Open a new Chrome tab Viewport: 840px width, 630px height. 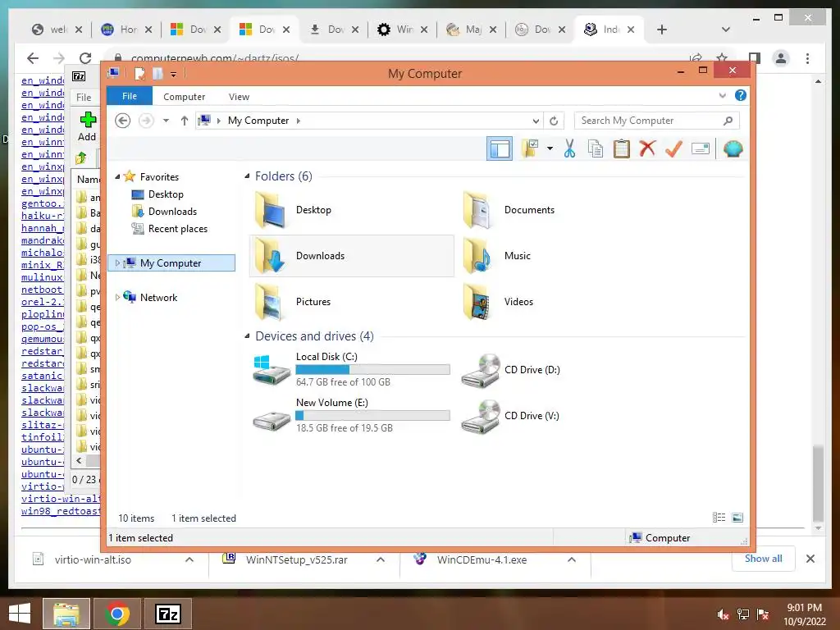[662, 30]
